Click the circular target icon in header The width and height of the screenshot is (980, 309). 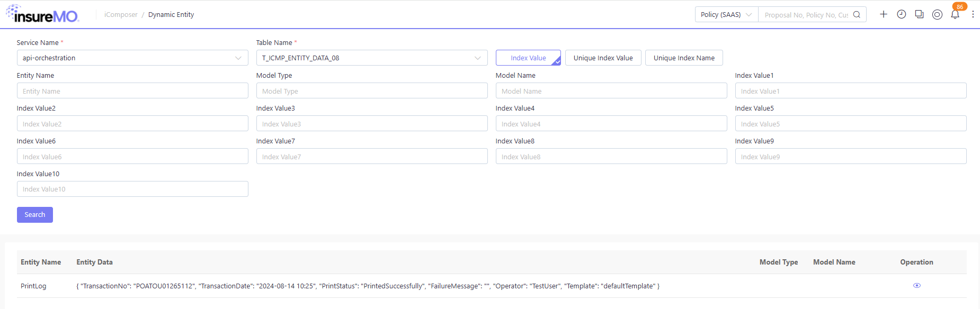click(x=937, y=15)
